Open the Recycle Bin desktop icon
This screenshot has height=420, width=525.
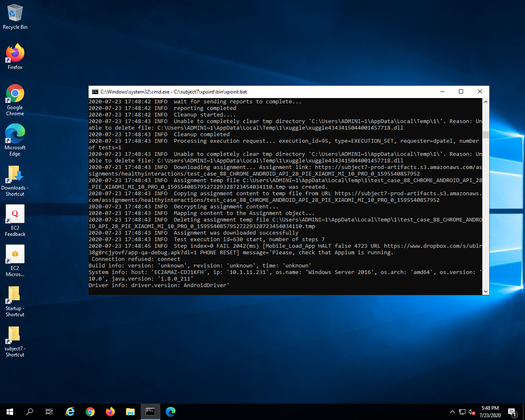pyautogui.click(x=15, y=17)
